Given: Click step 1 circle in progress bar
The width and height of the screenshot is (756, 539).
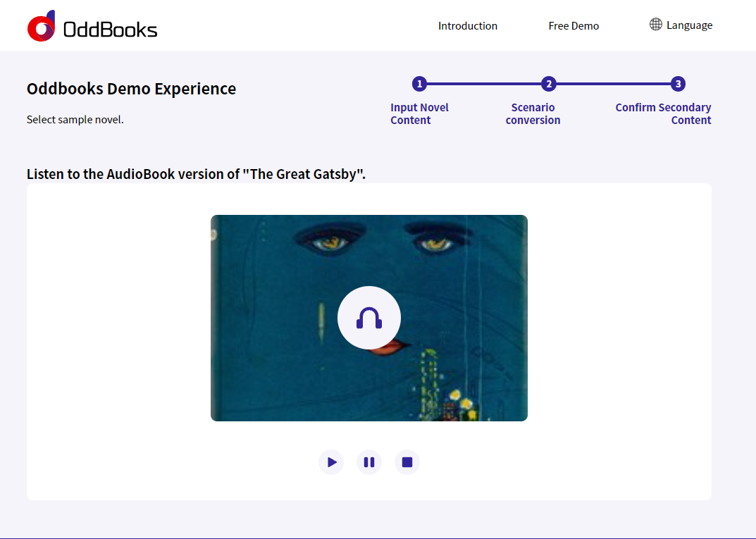Looking at the screenshot, I should point(419,84).
